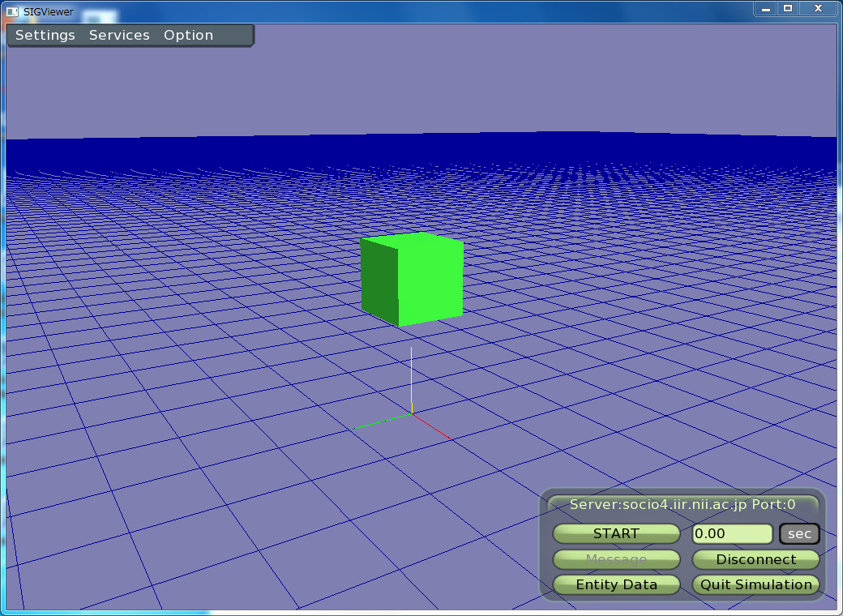Click the yellow origin point of the axes
The height and width of the screenshot is (616, 843).
412,409
